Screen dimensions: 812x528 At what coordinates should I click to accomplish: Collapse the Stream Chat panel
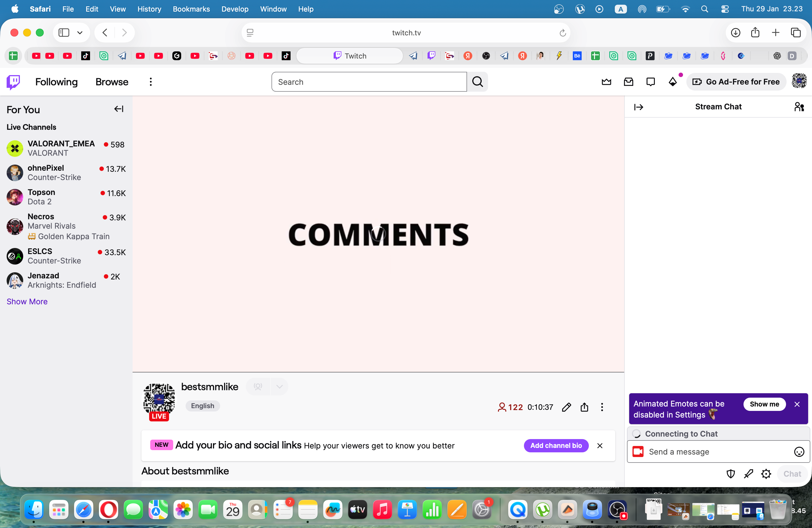pyautogui.click(x=639, y=107)
